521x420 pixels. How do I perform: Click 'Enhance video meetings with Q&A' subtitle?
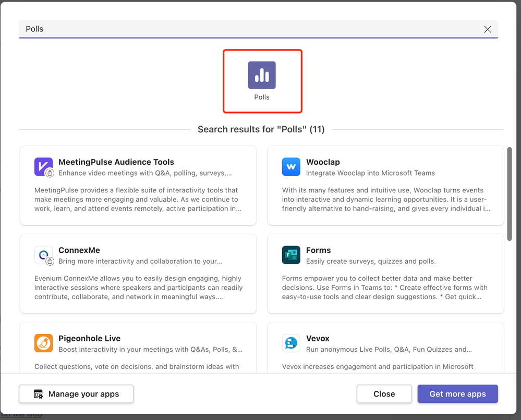coord(145,173)
